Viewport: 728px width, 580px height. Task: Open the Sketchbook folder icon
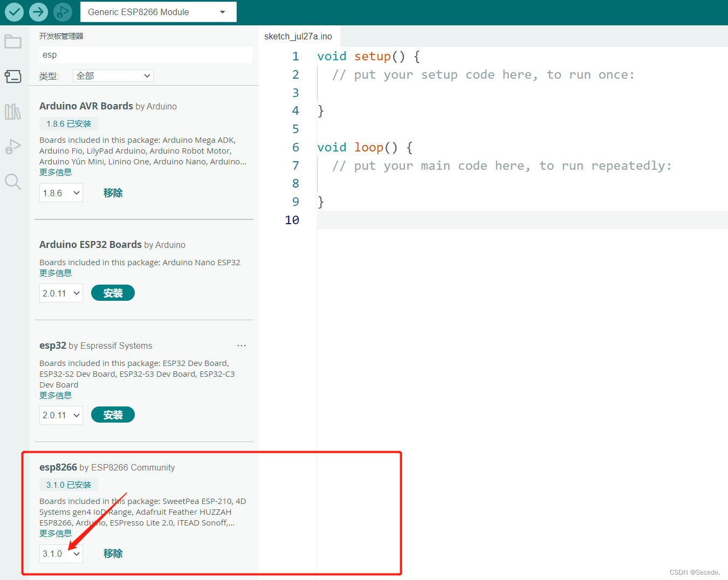13,41
